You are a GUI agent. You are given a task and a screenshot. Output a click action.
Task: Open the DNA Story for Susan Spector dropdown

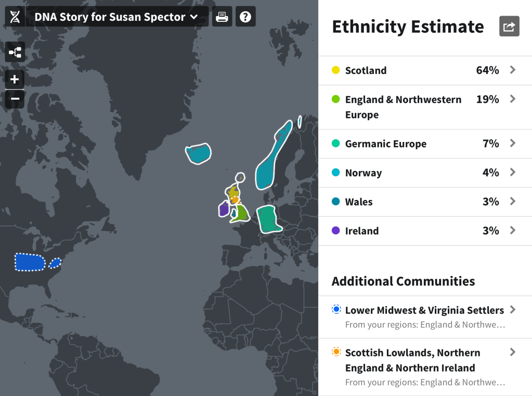[x=116, y=17]
